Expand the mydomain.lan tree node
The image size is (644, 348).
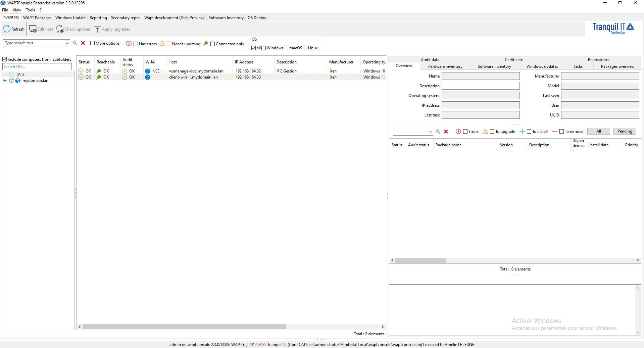[5, 81]
